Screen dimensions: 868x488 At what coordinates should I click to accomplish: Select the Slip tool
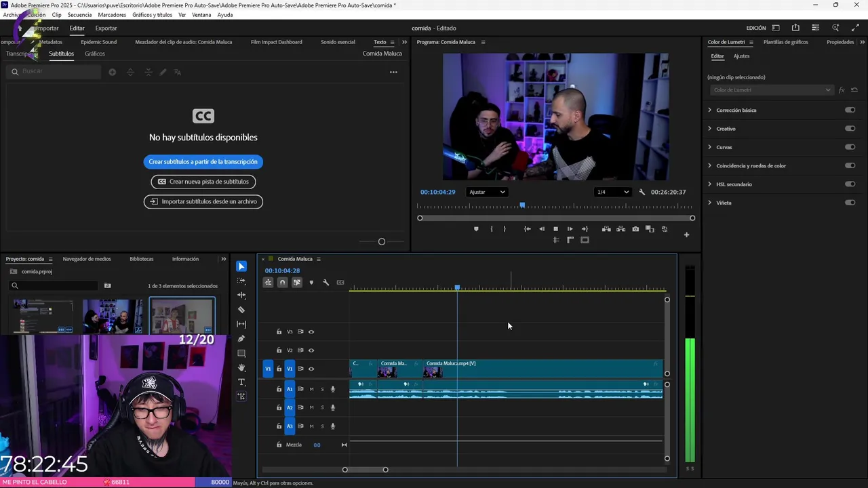[x=241, y=324]
